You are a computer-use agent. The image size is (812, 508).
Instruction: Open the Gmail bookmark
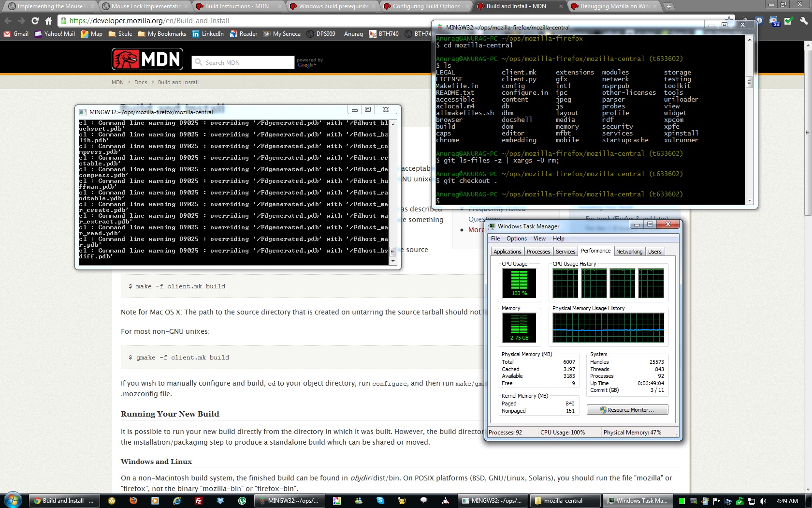(16, 34)
